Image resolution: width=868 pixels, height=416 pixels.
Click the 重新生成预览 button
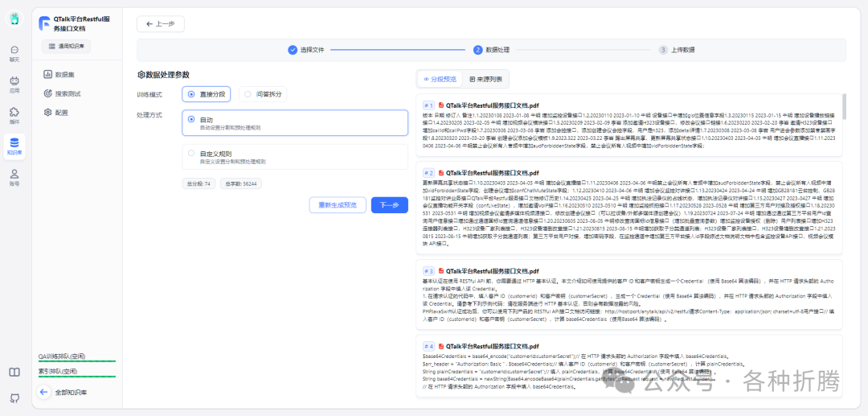coord(337,205)
